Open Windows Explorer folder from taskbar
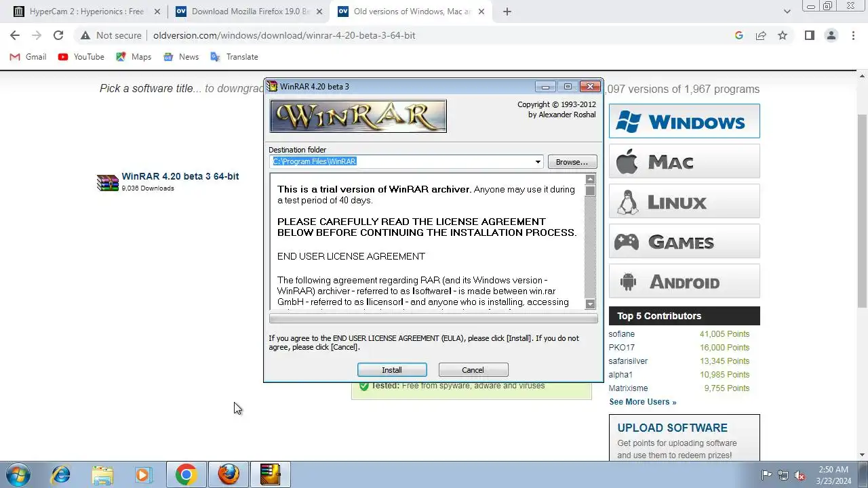The image size is (868, 488). pyautogui.click(x=102, y=474)
